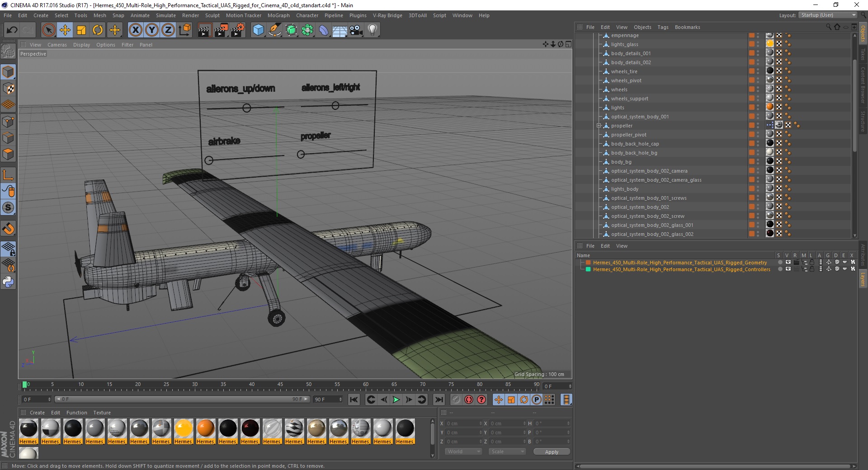The height and width of the screenshot is (470, 868).
Task: Open the Layout dropdown Startup (User)
Action: (828, 15)
